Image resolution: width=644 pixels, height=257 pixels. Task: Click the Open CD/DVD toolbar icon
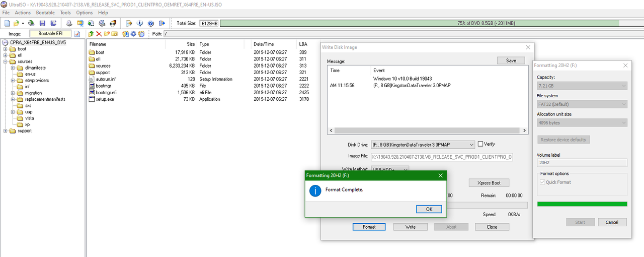[31, 23]
